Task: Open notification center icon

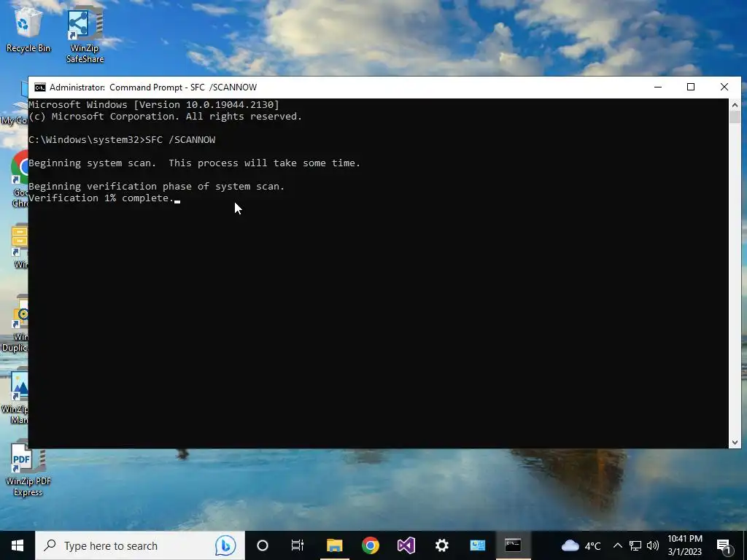Action: tap(724, 545)
